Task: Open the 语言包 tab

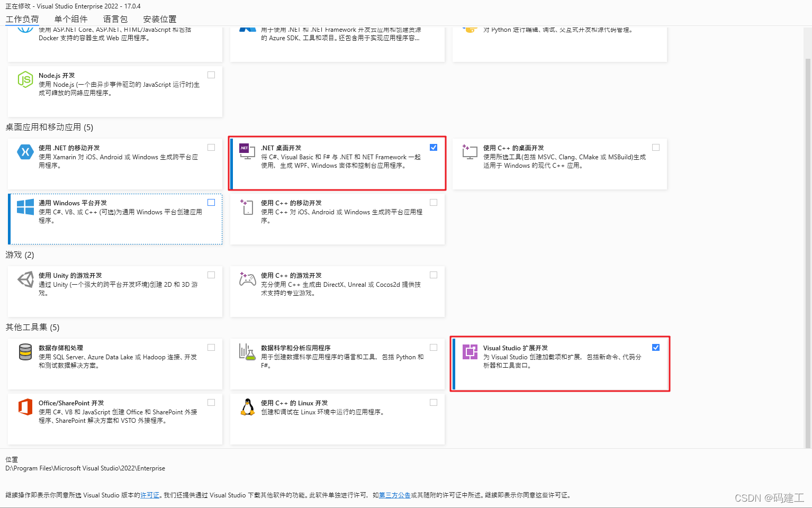Action: point(115,19)
